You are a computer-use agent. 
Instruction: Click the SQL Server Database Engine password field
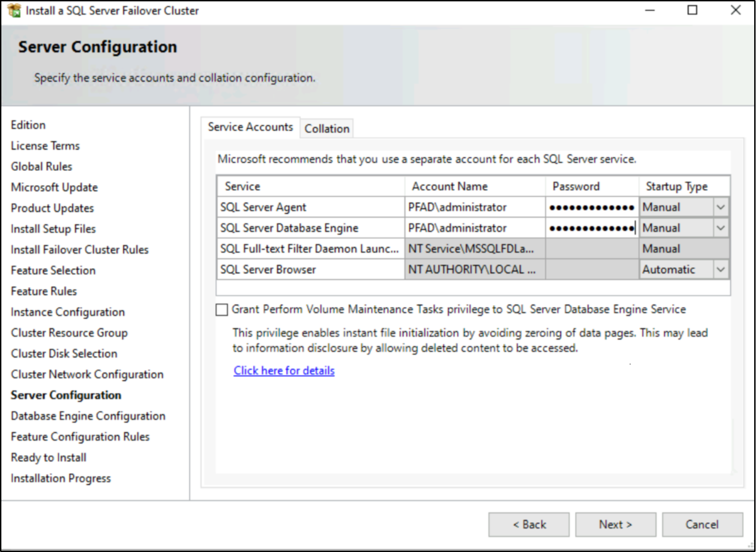[592, 228]
